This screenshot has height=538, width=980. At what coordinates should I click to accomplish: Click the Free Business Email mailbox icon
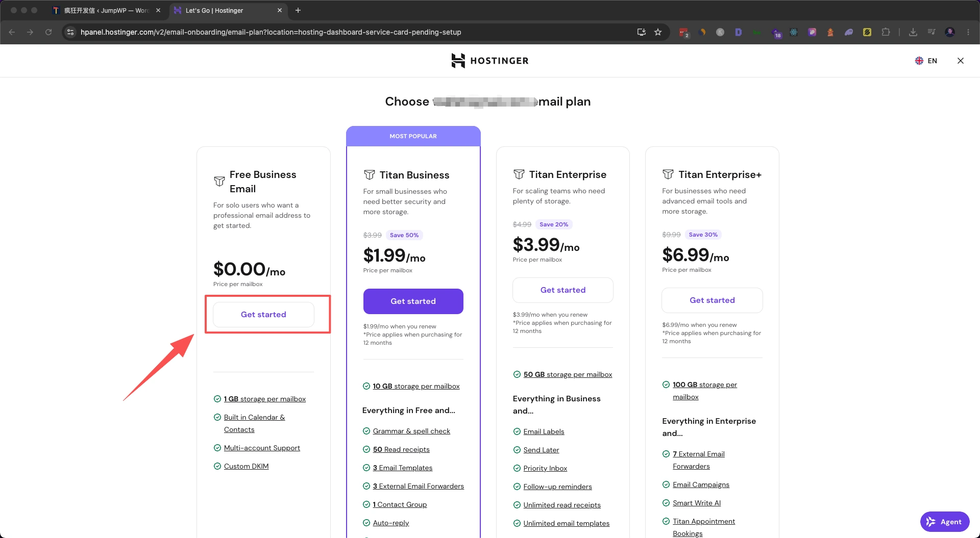pyautogui.click(x=219, y=182)
